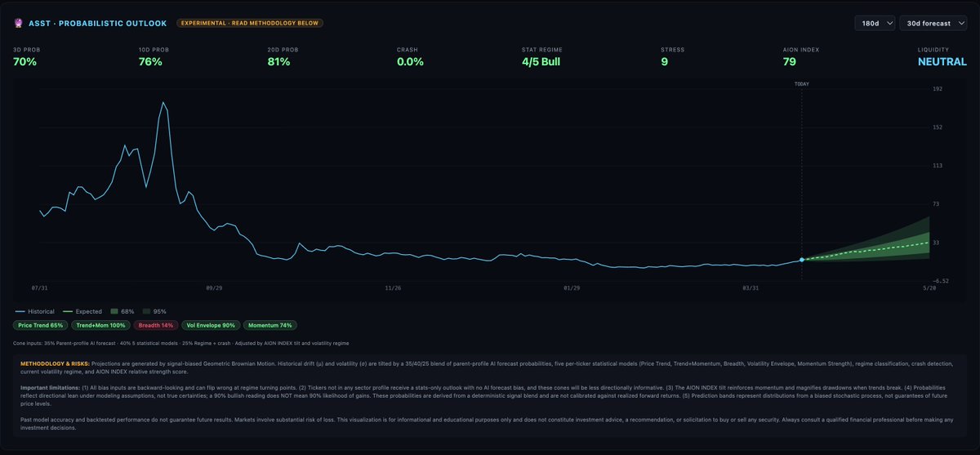Image resolution: width=980 pixels, height=455 pixels.
Task: Click the METHODOLOGY & RISKS heading
Action: point(55,362)
